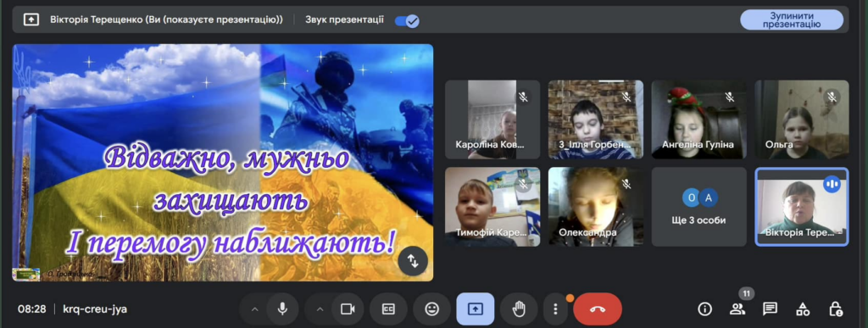Turn off the camera
Screen dimensions: 868x328
tap(347, 309)
